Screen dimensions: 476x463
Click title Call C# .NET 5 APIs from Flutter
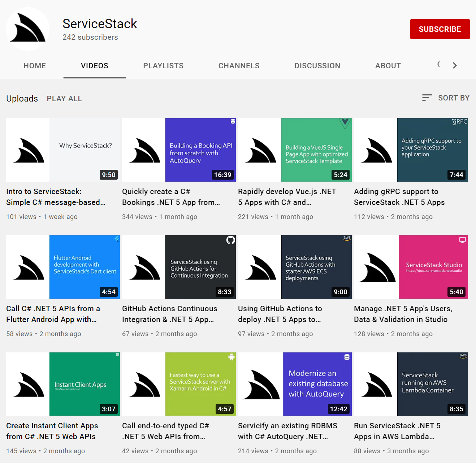click(x=53, y=314)
